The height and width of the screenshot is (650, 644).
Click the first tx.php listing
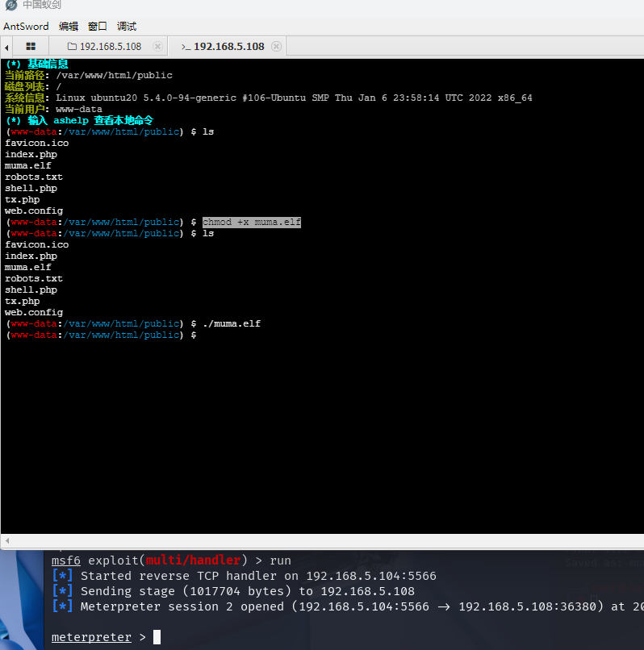click(x=23, y=199)
